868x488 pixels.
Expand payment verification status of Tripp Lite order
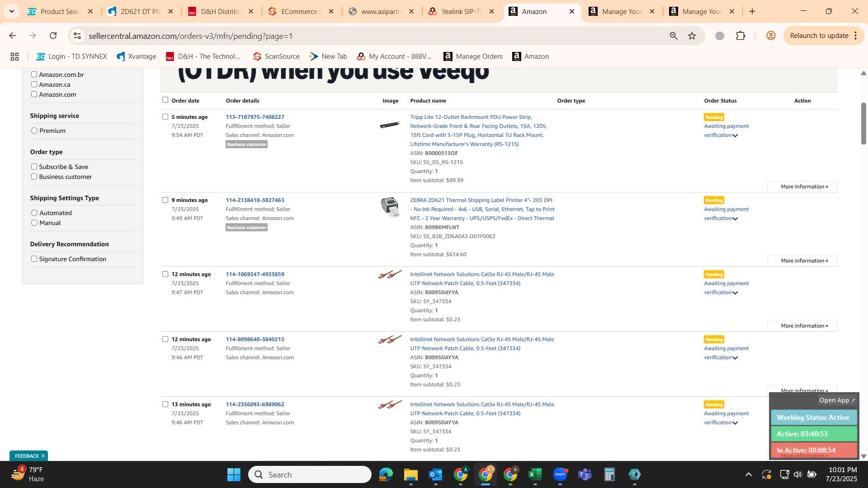(735, 136)
